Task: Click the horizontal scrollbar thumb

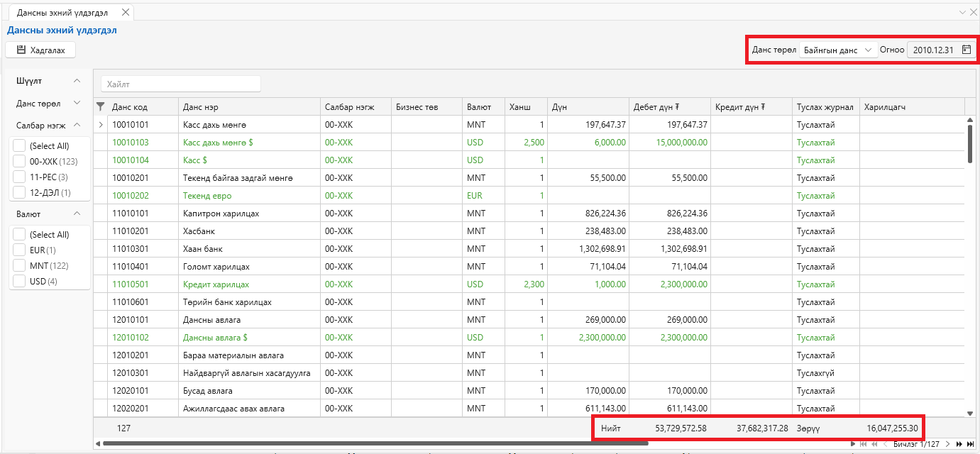Action: pos(375,444)
